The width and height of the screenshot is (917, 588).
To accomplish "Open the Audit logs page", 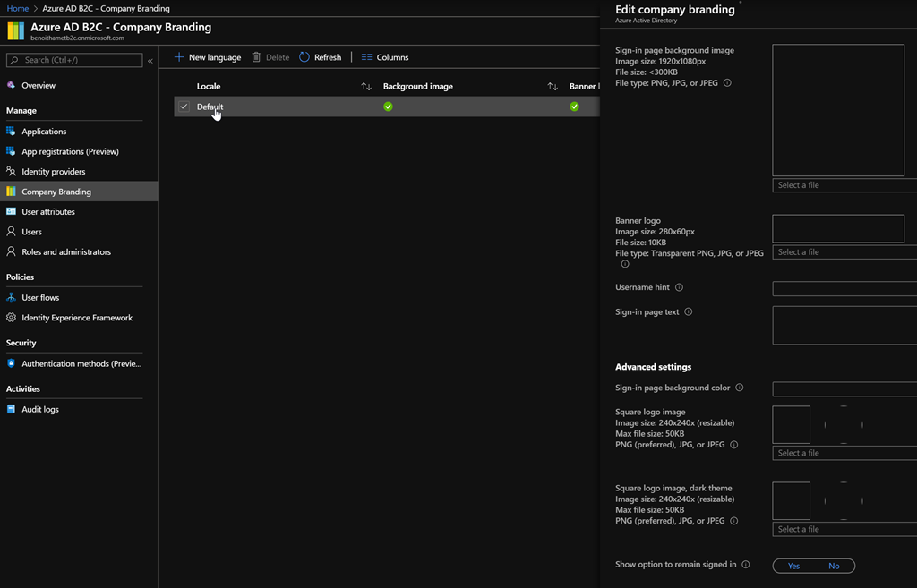I will (x=39, y=409).
